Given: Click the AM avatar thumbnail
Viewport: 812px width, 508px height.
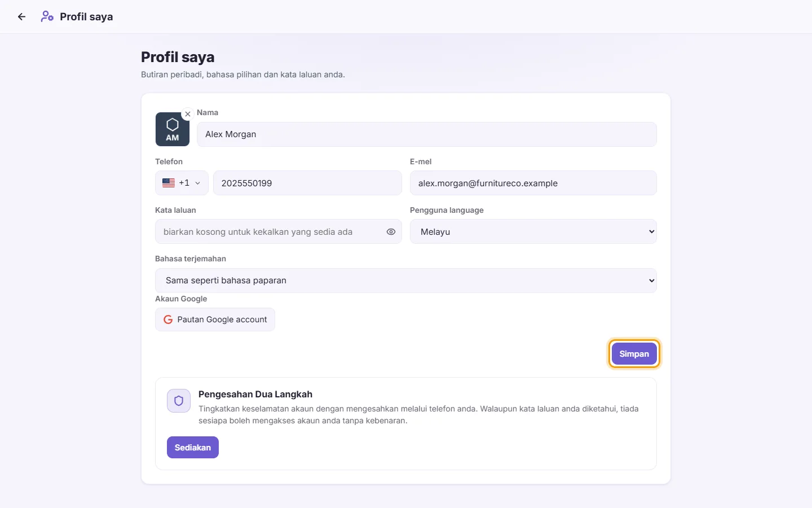Looking at the screenshot, I should tap(173, 129).
